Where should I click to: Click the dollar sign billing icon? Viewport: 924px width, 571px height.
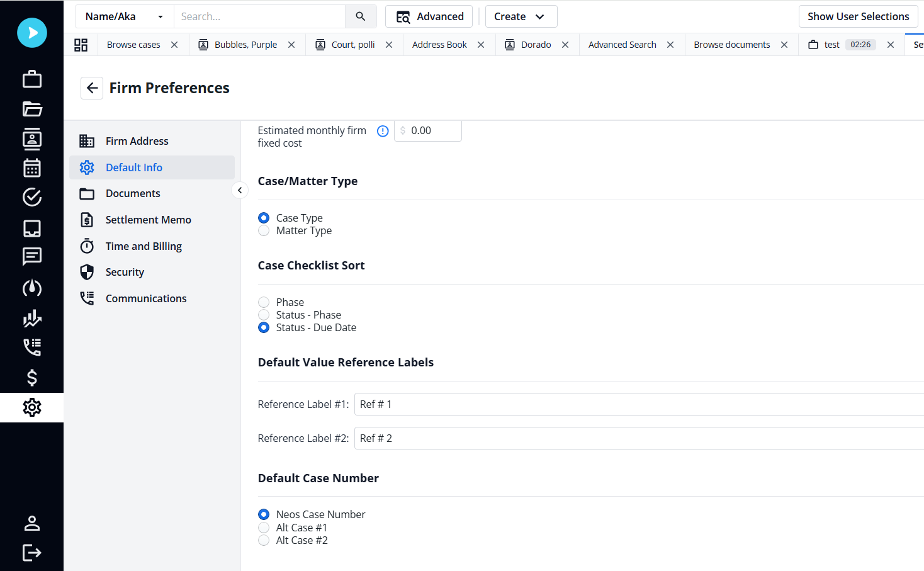[x=32, y=377]
